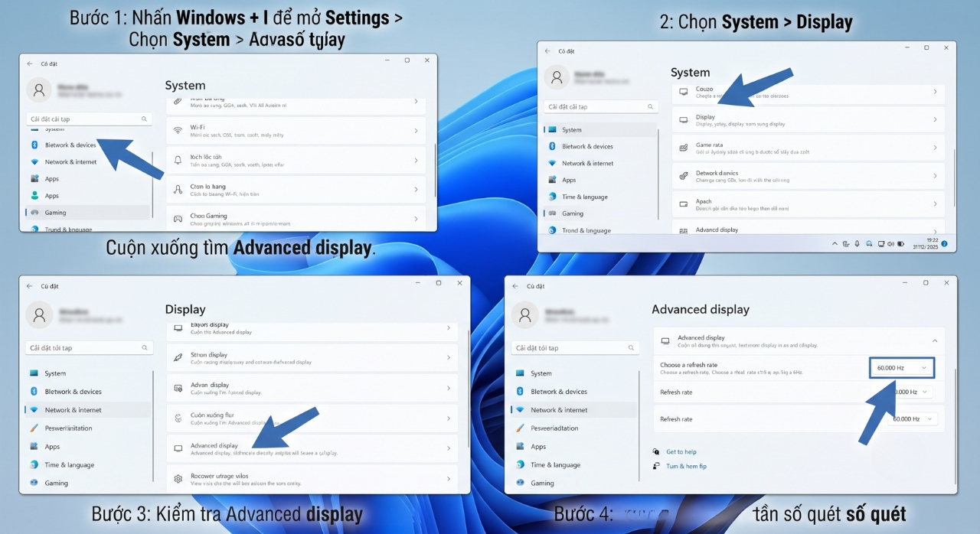
Task: Open chevron of the Display row, taskbar System window
Action: pos(935,119)
